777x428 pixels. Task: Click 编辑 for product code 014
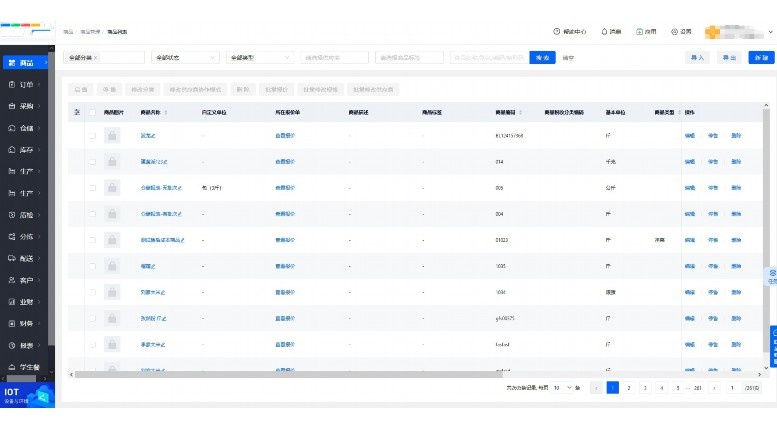(x=690, y=161)
